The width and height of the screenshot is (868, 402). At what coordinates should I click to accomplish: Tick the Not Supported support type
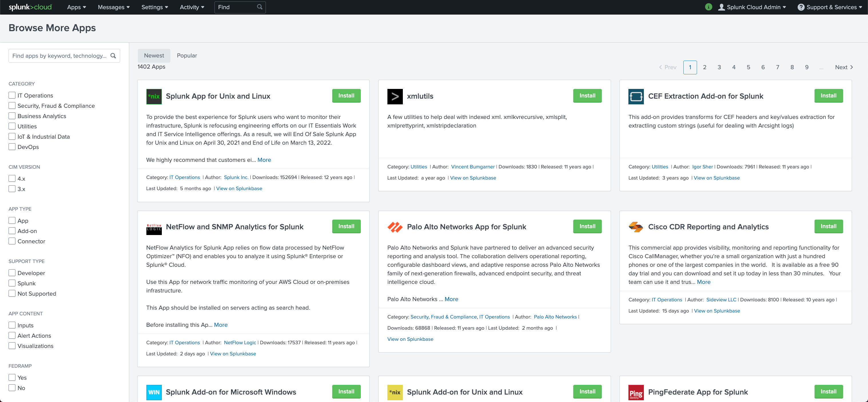[12, 294]
